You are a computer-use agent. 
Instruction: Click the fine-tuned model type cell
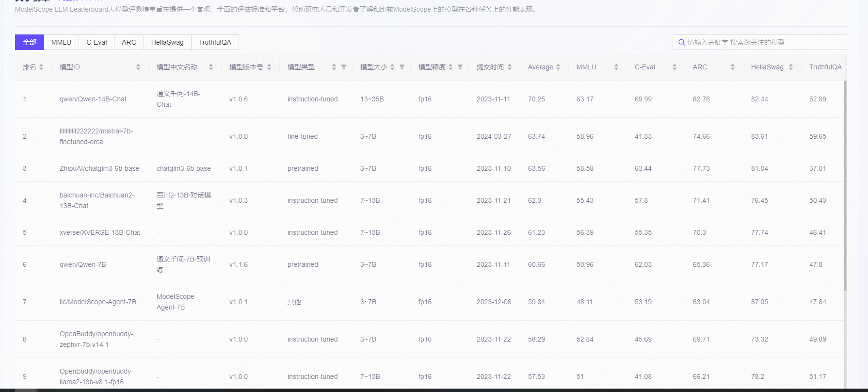coord(303,136)
